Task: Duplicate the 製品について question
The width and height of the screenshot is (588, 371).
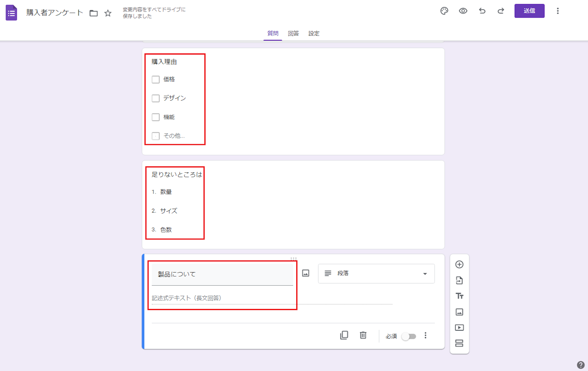Action: tap(344, 335)
